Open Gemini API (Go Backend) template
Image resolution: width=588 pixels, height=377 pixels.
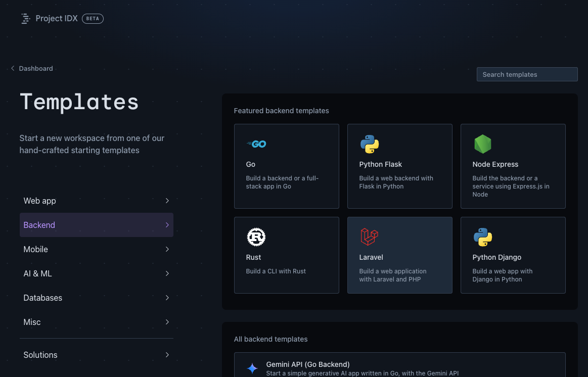point(400,365)
